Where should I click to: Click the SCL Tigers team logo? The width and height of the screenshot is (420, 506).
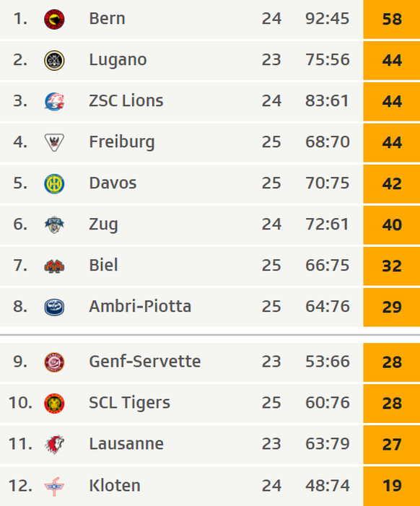(54, 404)
